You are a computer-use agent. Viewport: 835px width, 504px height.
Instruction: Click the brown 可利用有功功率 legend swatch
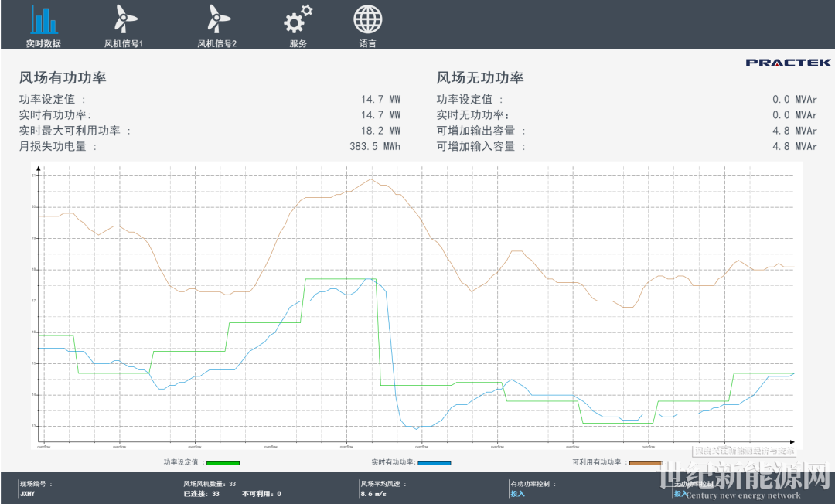point(645,463)
